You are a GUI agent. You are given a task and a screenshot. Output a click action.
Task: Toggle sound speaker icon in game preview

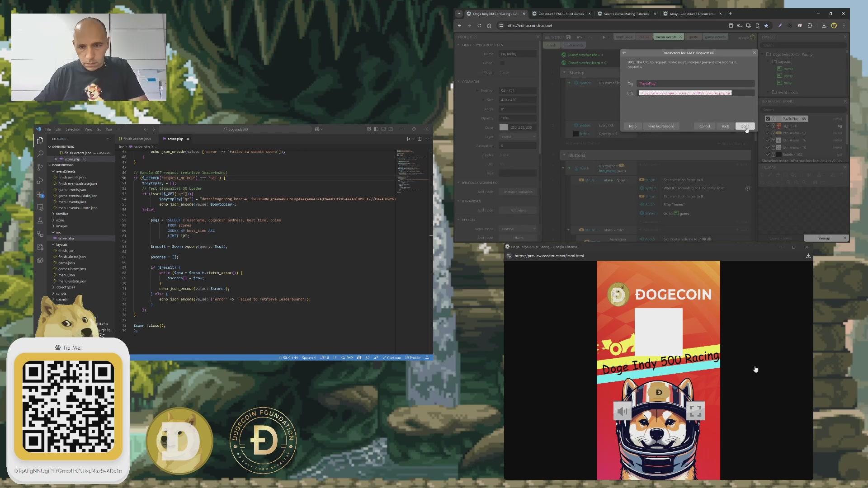tap(623, 411)
